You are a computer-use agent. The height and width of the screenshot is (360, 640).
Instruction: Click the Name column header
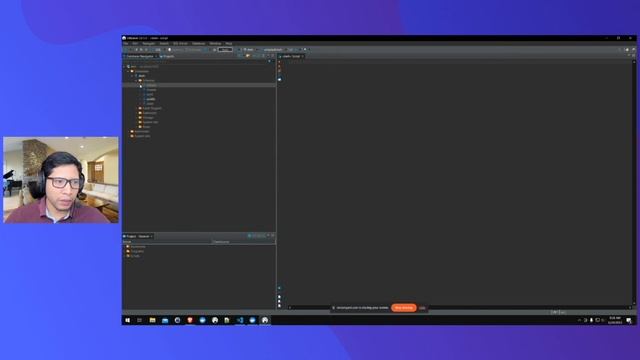click(167, 242)
